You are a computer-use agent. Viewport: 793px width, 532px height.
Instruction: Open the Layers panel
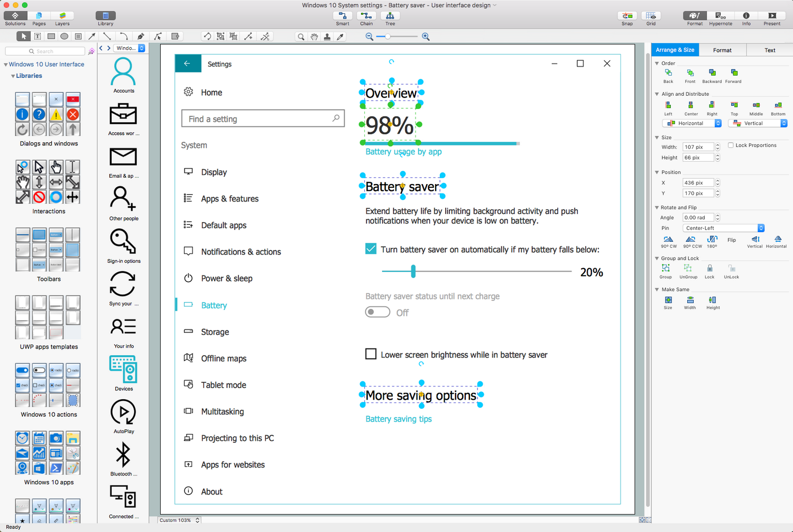(62, 19)
